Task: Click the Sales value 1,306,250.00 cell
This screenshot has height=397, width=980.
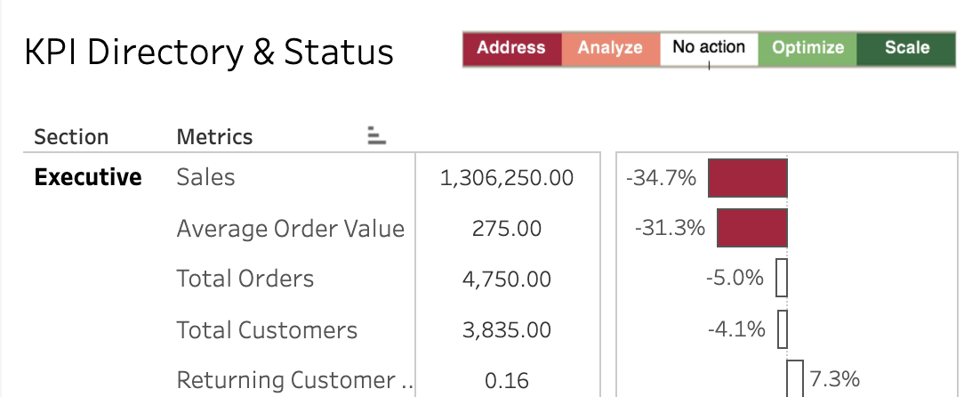Action: pos(507,178)
